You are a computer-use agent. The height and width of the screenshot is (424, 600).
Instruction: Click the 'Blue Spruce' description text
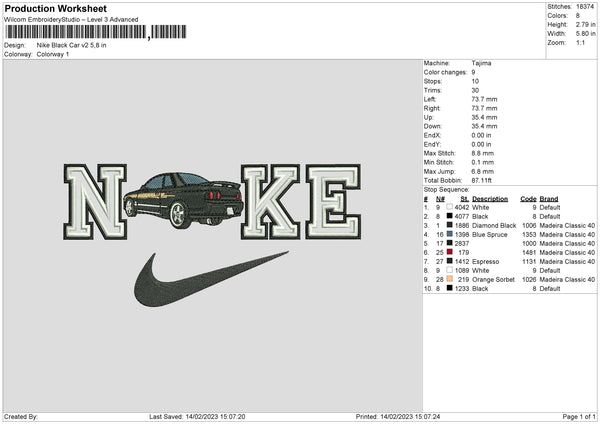click(x=489, y=234)
